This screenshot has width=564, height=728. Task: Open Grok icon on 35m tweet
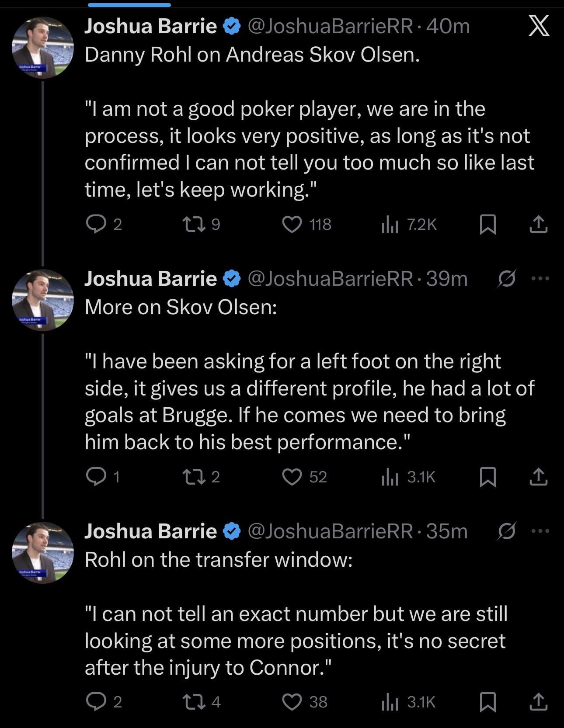pyautogui.click(x=507, y=531)
